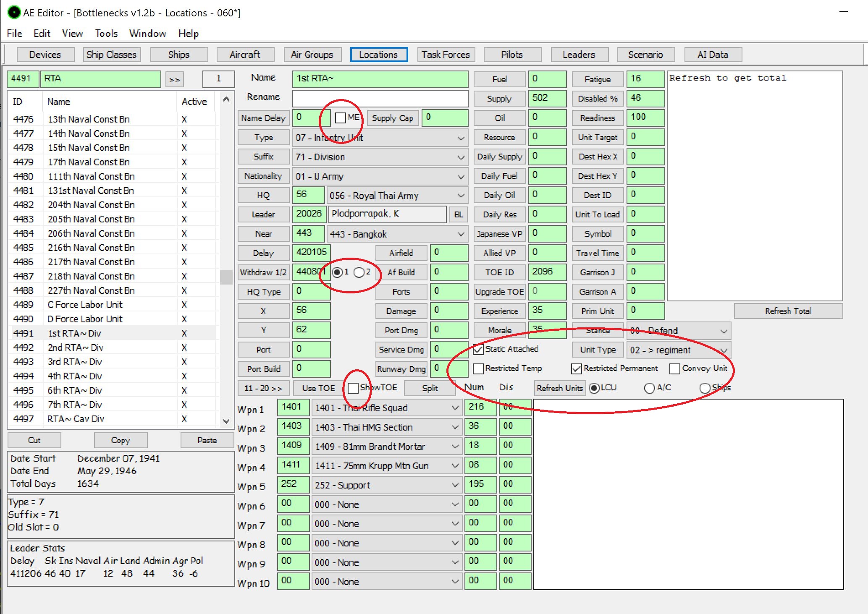Click the locations list scrollbar thumb

pos(226,277)
